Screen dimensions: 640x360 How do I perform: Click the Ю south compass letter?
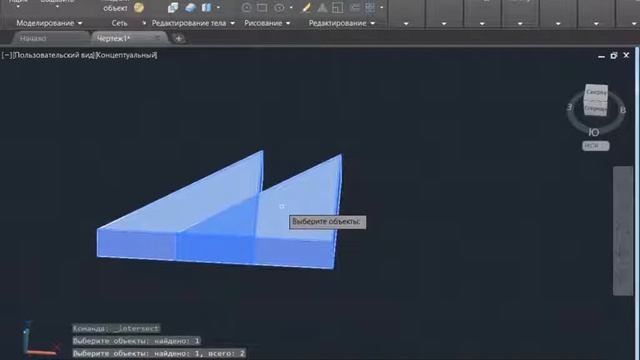pyautogui.click(x=594, y=132)
